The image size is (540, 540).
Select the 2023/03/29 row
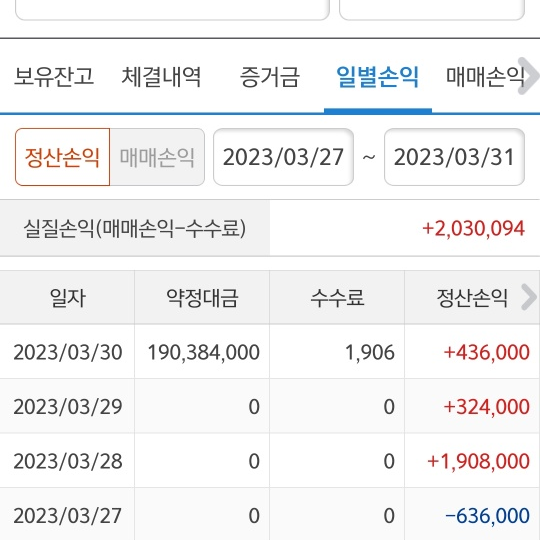270,406
